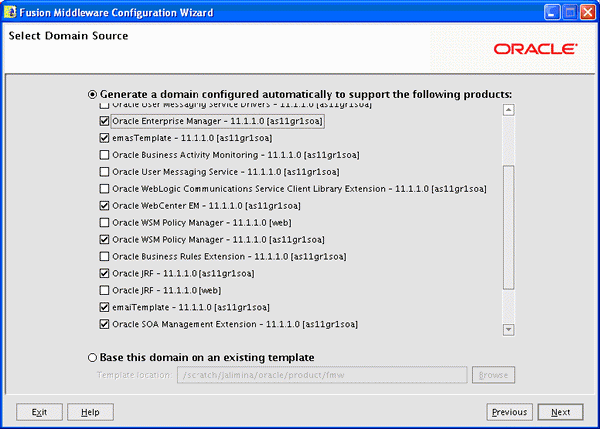This screenshot has height=429, width=600.
Task: Click the Oracle Enterprise Manager label text
Action: 217,121
